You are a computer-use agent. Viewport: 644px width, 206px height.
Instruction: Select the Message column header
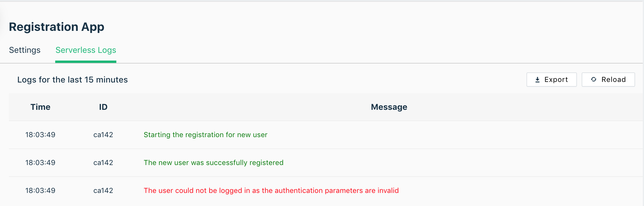389,107
